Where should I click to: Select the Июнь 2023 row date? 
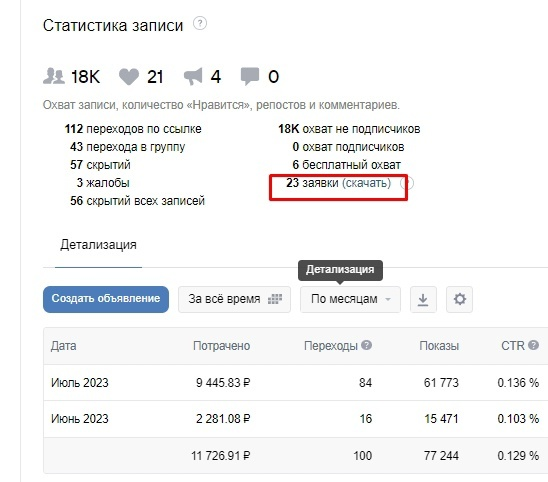(x=80, y=419)
